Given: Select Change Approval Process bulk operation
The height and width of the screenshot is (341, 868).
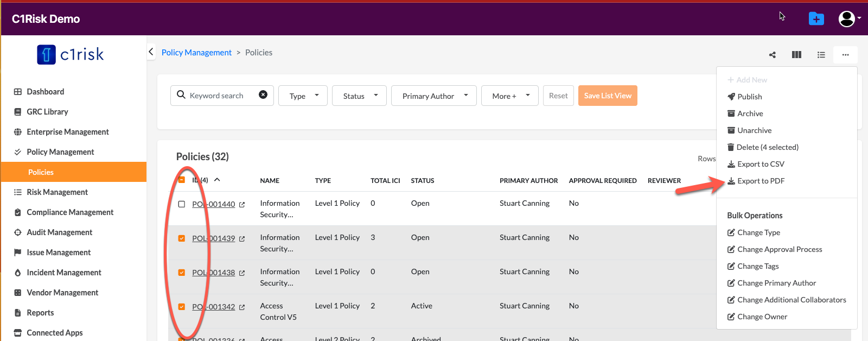Looking at the screenshot, I should (x=775, y=249).
